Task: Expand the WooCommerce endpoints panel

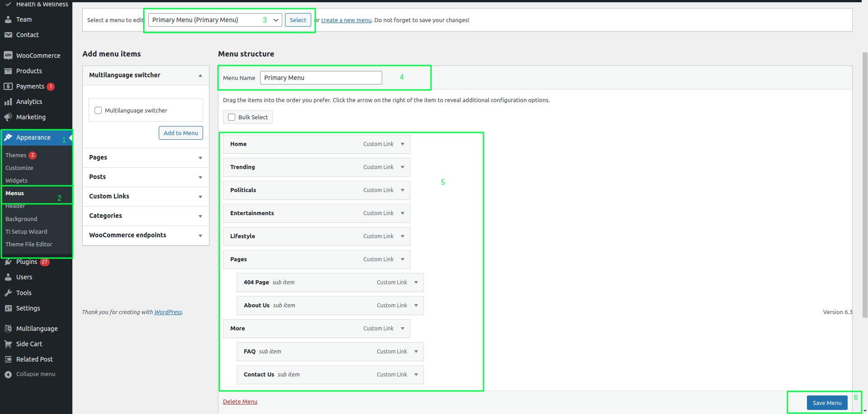Action: (x=200, y=235)
